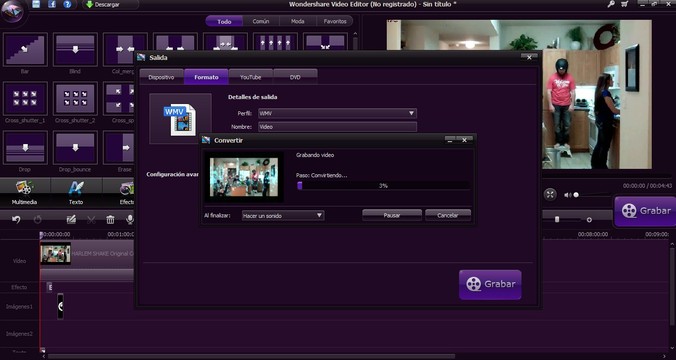The image size is (676, 360).
Task: Show the Todo transitions filter
Action: [x=224, y=21]
